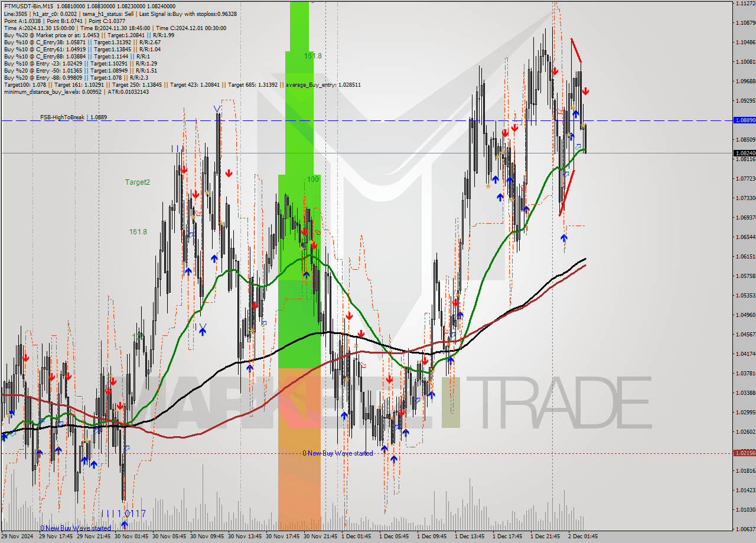The image size is (756, 543).
Task: Click the '30 Nov 21:45' time axis label
Action: pos(321,537)
